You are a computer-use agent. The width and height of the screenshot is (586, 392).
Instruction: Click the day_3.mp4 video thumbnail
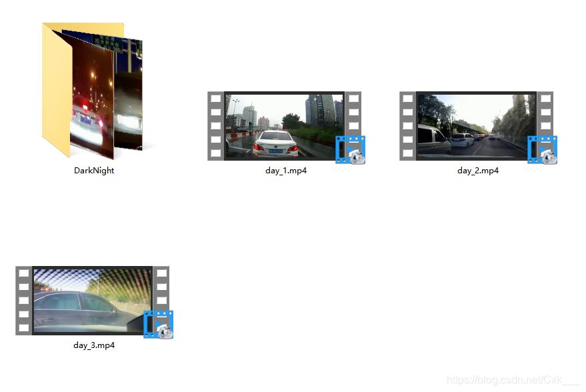(x=92, y=300)
